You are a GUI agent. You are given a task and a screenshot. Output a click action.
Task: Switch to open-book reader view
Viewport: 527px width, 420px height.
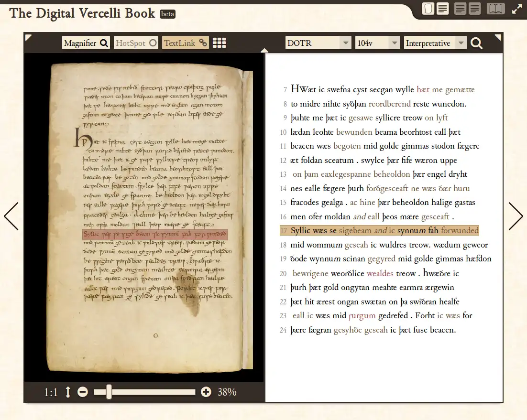pos(496,9)
